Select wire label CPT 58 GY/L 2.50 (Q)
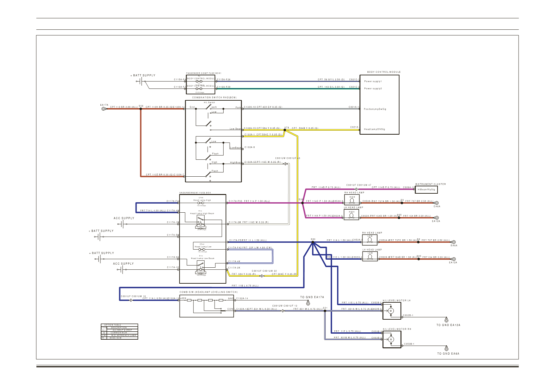 (331, 80)
